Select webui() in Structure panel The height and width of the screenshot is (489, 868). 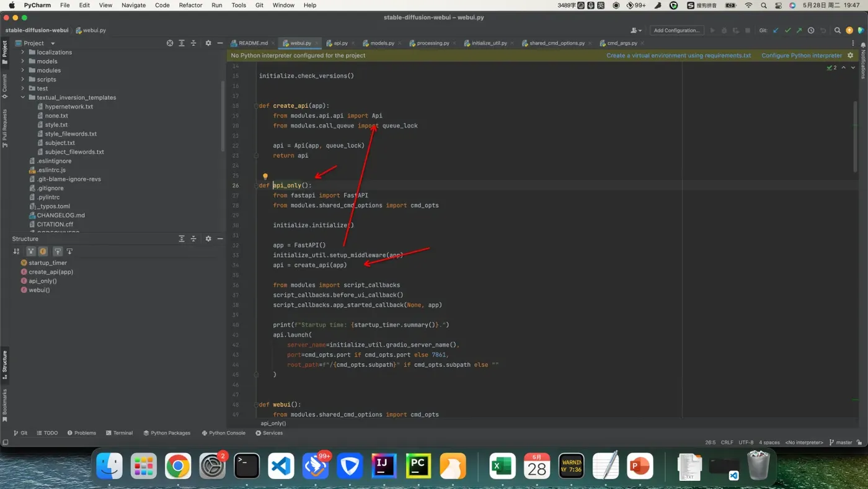coord(39,290)
